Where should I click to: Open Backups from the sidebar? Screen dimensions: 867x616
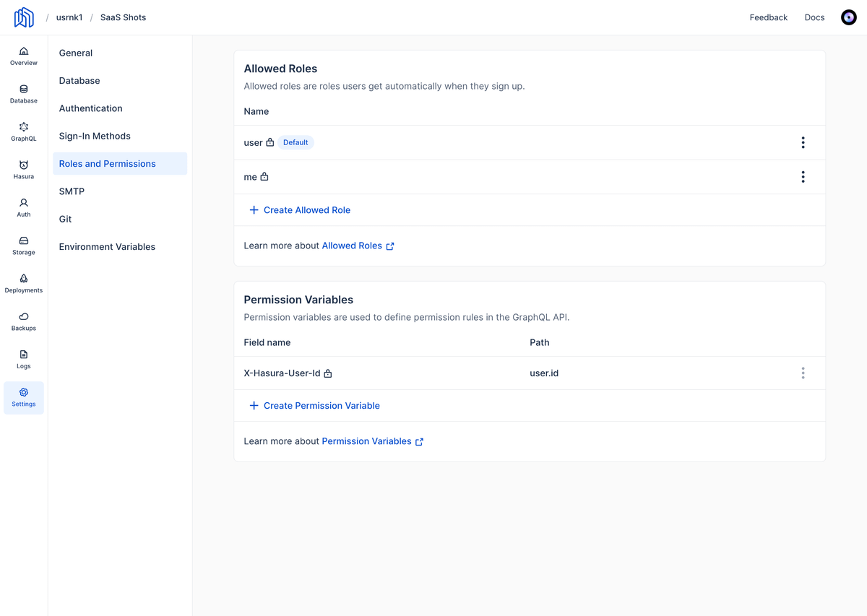pos(24,321)
